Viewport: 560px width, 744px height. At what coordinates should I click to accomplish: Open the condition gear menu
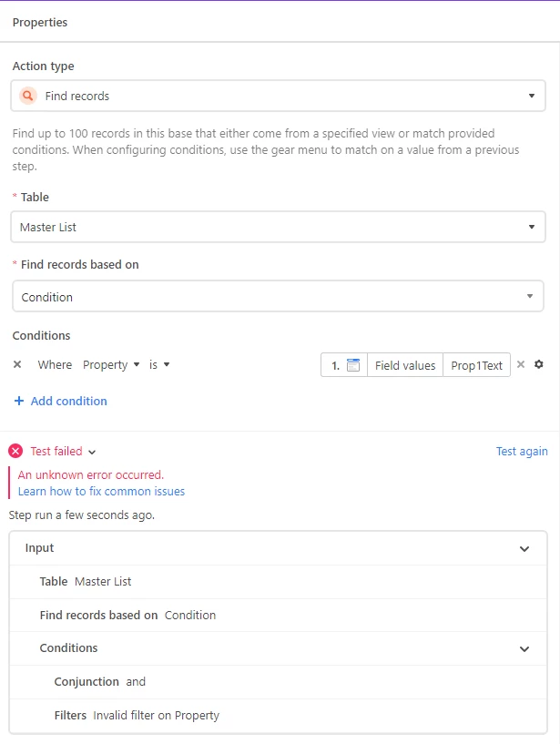(x=539, y=364)
